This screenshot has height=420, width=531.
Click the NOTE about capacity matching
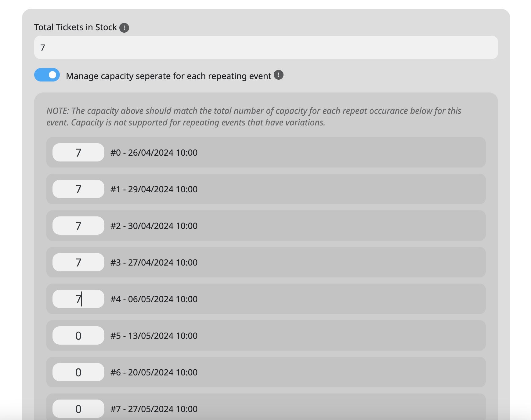(254, 117)
